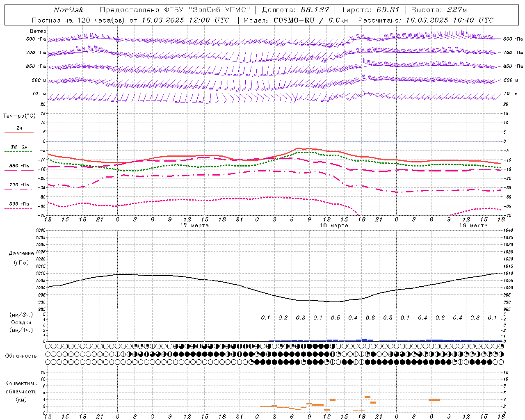Click the Norilsk station name in header
Image resolution: width=525 pixels, height=420 pixels.
click(x=68, y=10)
